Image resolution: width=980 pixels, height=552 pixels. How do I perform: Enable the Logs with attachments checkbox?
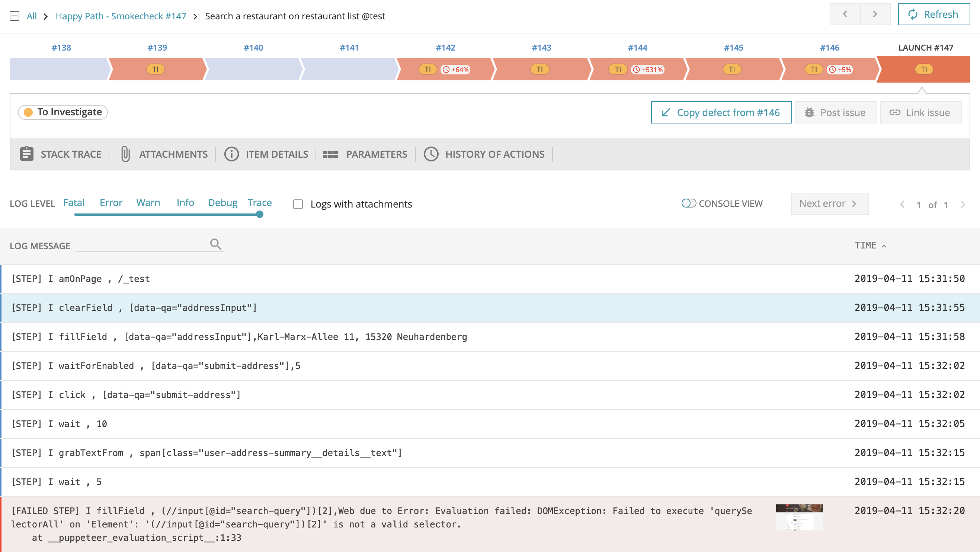click(x=298, y=204)
